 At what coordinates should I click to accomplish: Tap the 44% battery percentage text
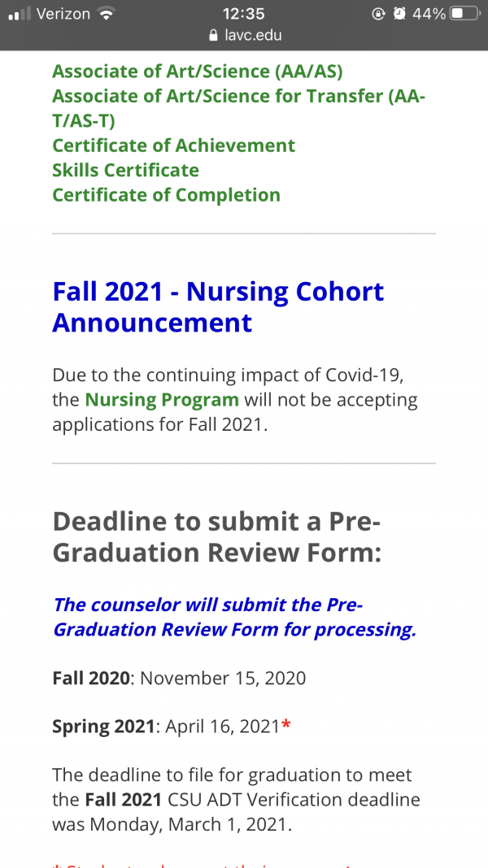coord(429,14)
